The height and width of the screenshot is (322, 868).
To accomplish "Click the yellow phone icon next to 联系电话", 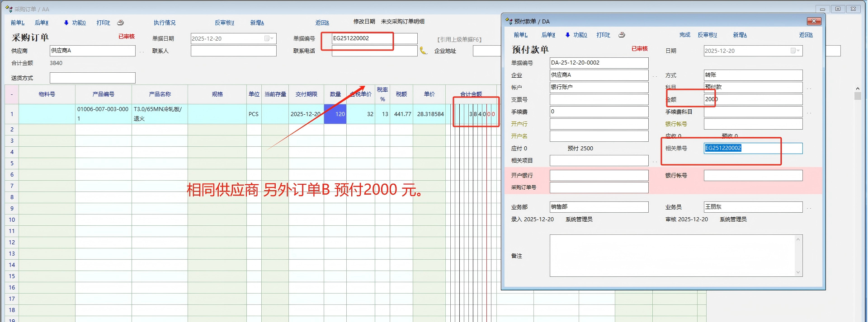I will pyautogui.click(x=423, y=51).
